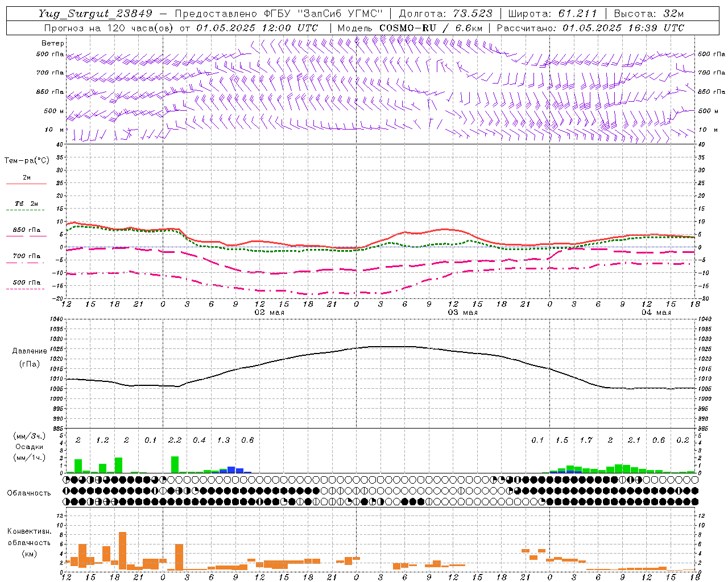
Task: Click the 03 мая date label
Action: (462, 313)
